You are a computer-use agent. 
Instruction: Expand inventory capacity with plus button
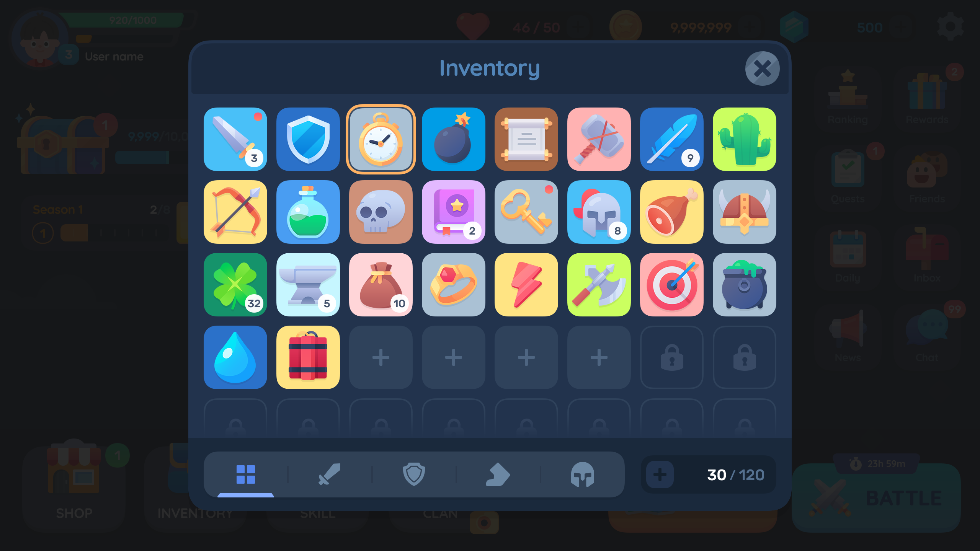tap(660, 474)
